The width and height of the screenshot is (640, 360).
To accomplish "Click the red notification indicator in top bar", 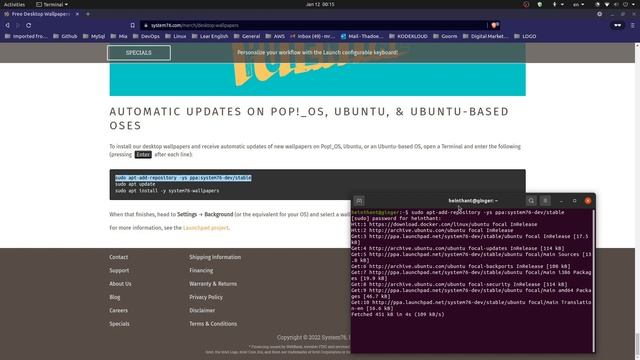I will [x=526, y=4].
